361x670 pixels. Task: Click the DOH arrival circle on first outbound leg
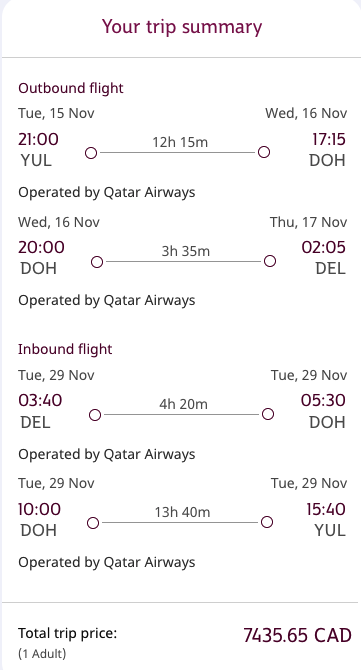pos(264,152)
